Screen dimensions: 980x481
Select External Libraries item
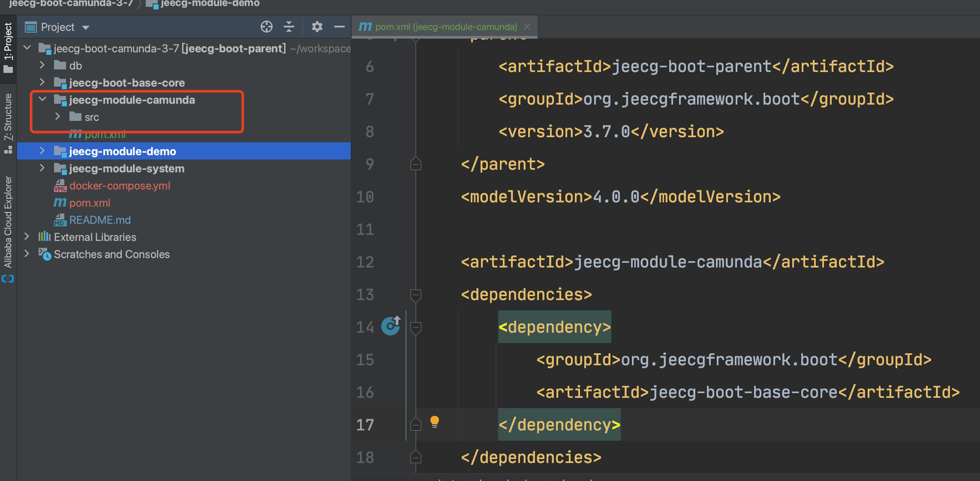coord(95,237)
